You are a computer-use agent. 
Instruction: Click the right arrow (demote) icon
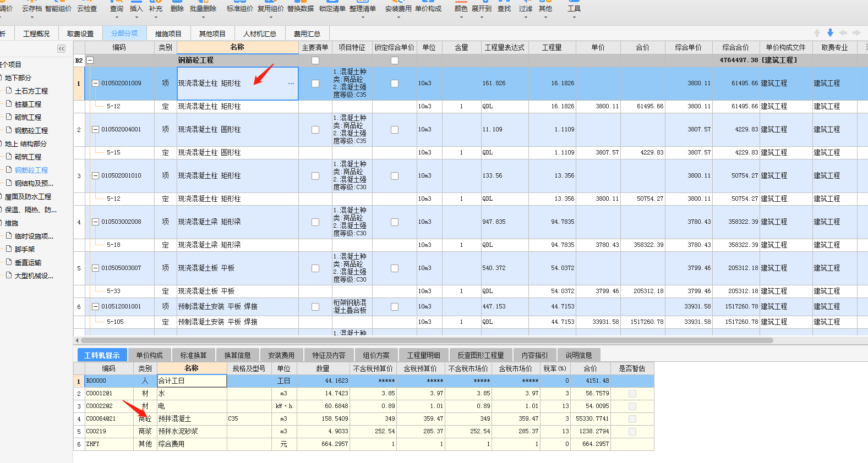856,33
